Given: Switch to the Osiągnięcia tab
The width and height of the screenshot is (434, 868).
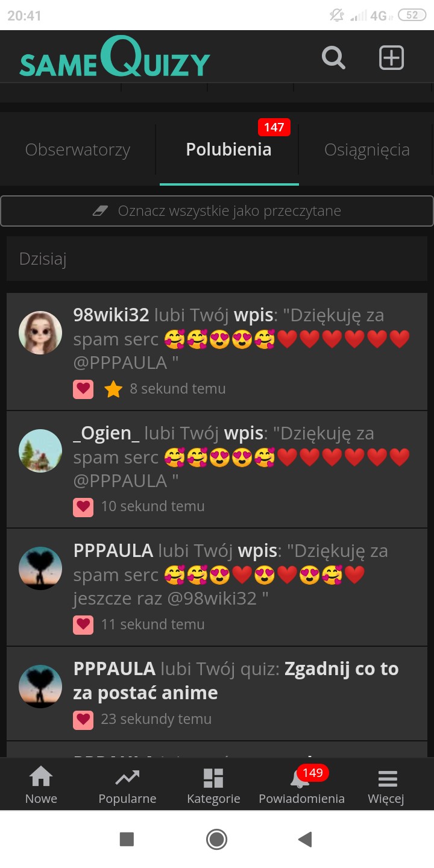Looking at the screenshot, I should (367, 149).
